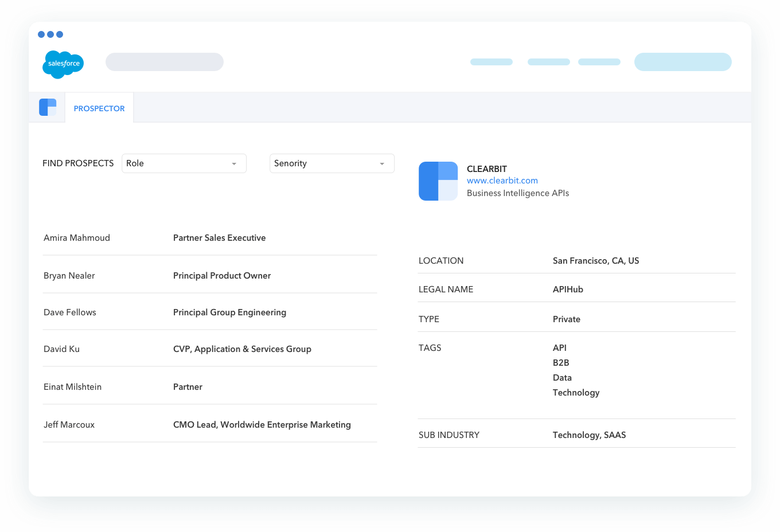Click the Technology tag

(x=576, y=393)
